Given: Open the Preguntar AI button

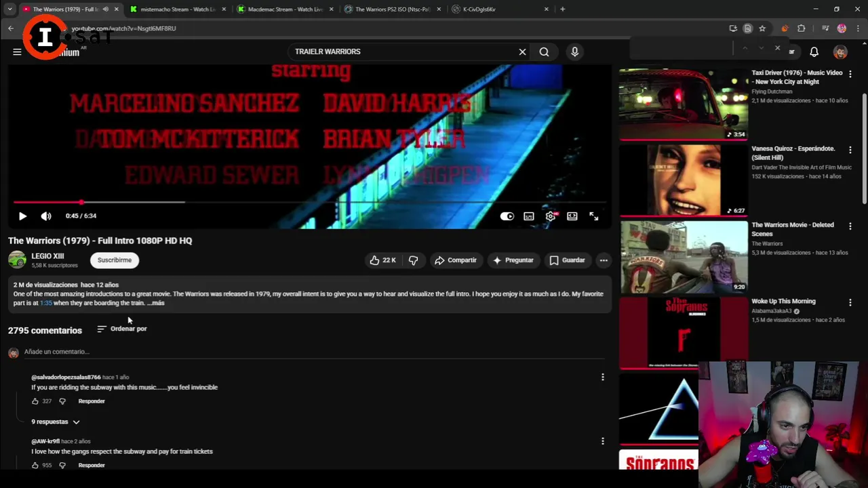Looking at the screenshot, I should [513, 260].
